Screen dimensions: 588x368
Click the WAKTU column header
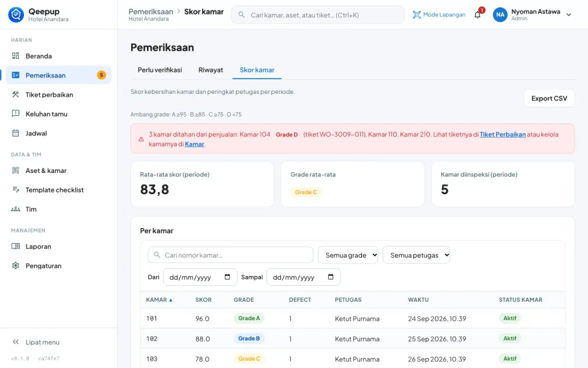pos(418,300)
